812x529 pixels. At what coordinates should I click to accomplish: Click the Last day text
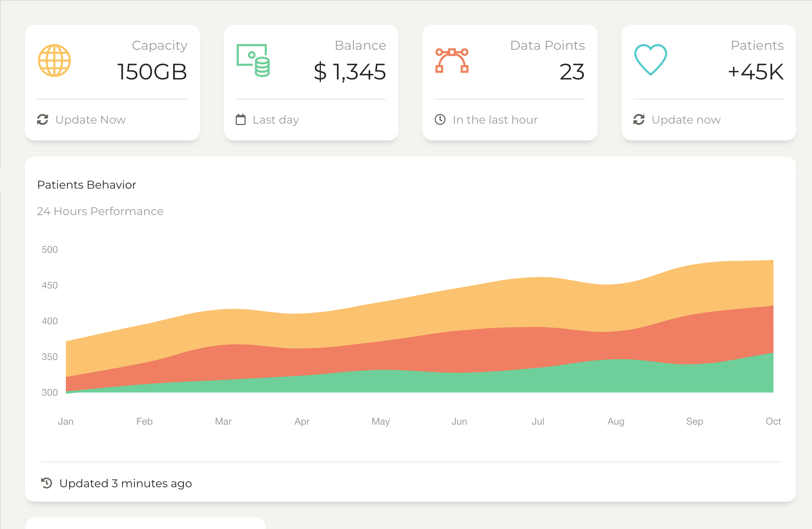275,120
